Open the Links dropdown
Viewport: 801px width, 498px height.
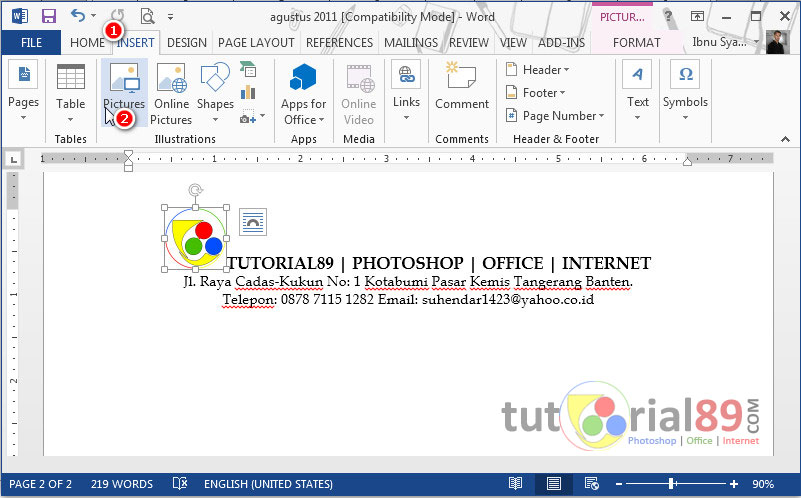[406, 92]
